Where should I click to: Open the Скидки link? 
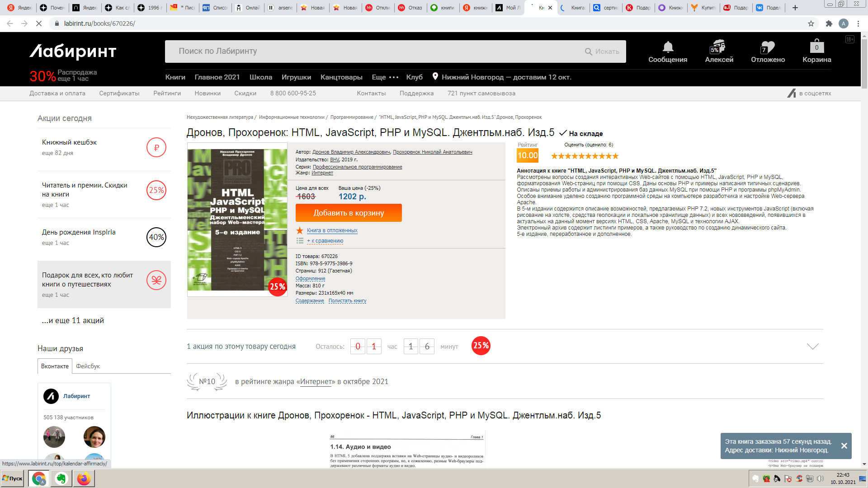(245, 93)
